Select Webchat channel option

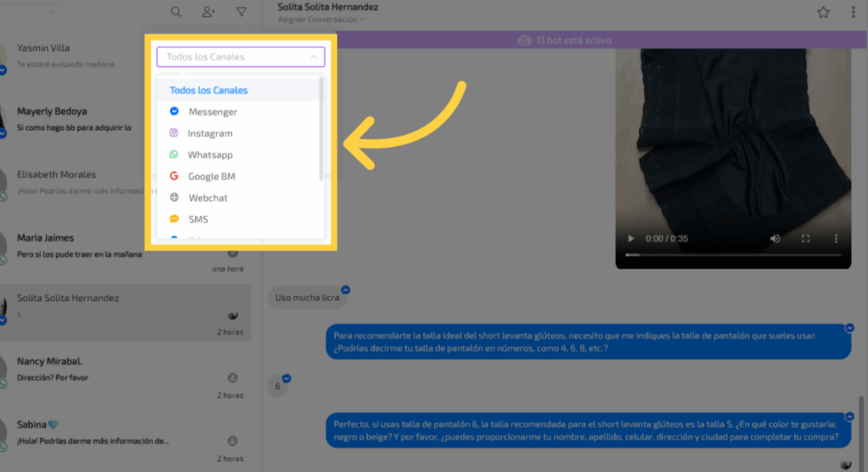click(208, 197)
